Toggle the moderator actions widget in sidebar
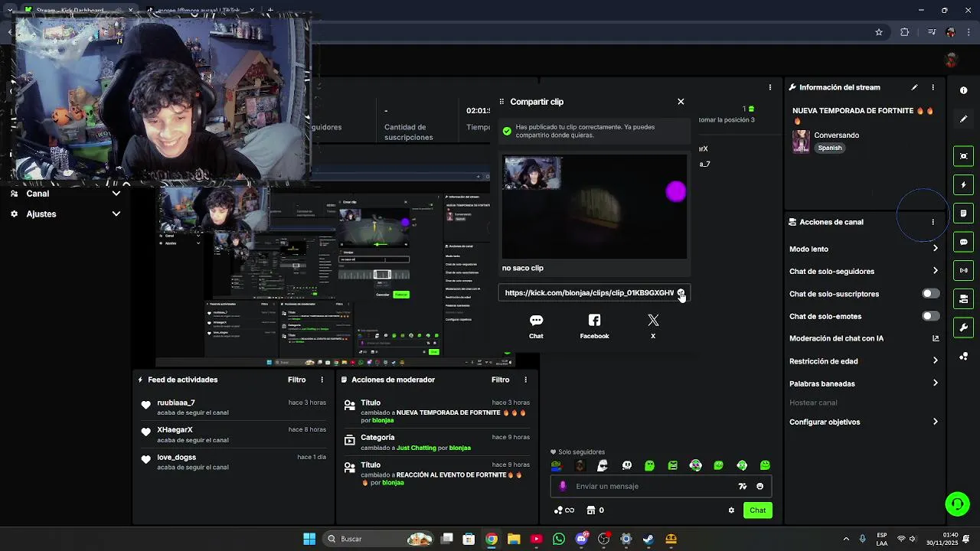This screenshot has width=980, height=551. (x=963, y=298)
